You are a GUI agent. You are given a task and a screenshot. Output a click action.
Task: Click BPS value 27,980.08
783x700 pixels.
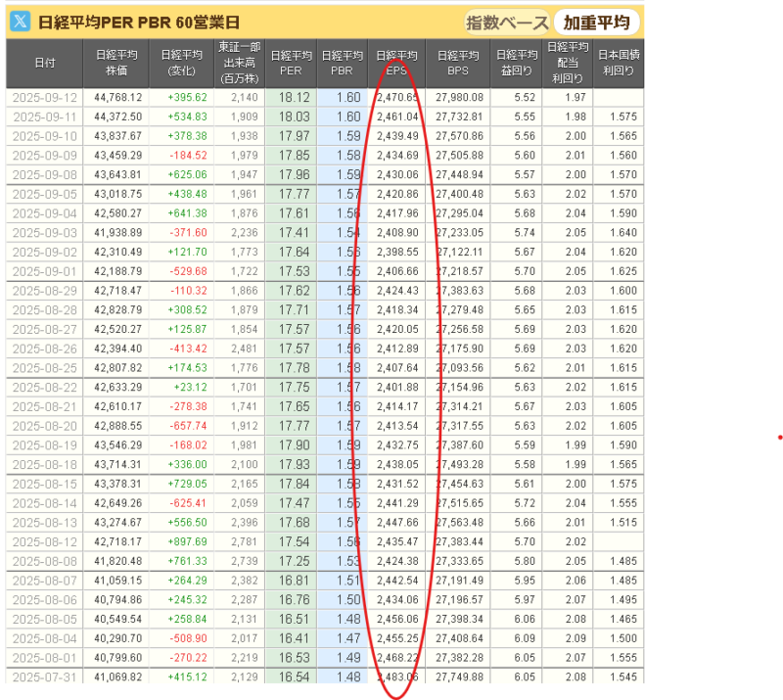point(459,98)
